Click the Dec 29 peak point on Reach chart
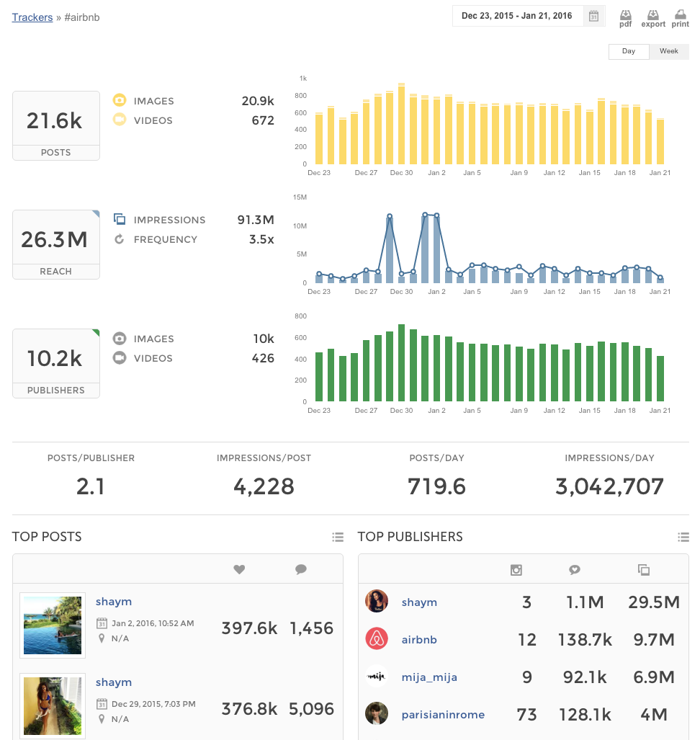 pos(390,216)
